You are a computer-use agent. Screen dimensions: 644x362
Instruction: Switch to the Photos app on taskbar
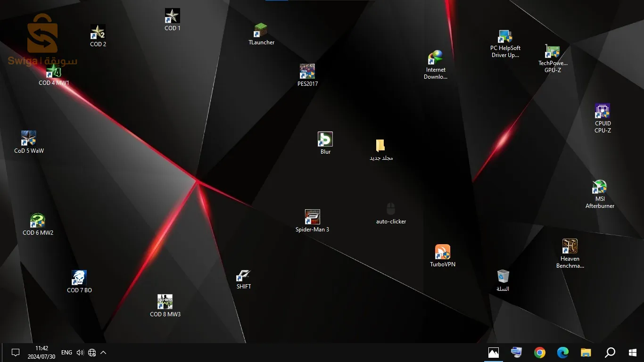click(494, 353)
